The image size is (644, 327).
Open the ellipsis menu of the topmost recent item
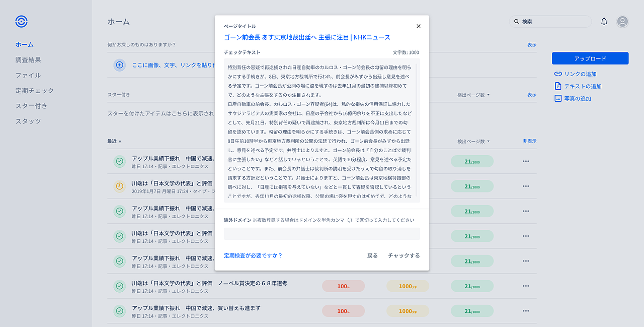pyautogui.click(x=526, y=161)
